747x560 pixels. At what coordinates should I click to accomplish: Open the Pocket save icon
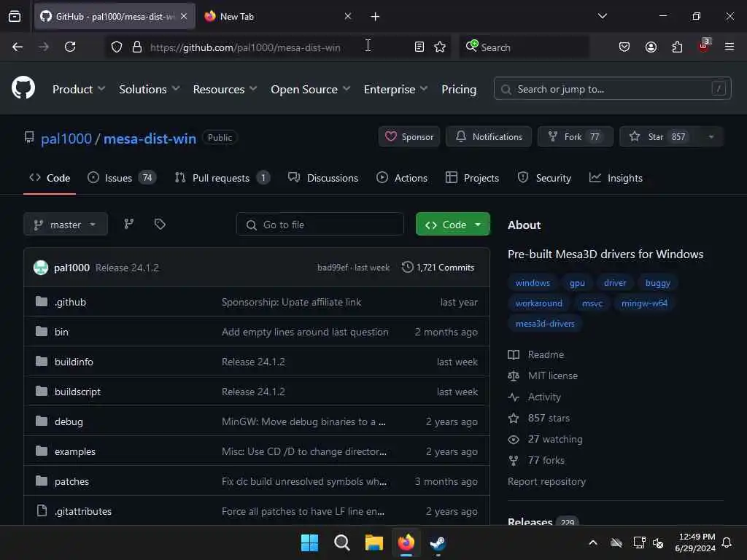(x=624, y=47)
